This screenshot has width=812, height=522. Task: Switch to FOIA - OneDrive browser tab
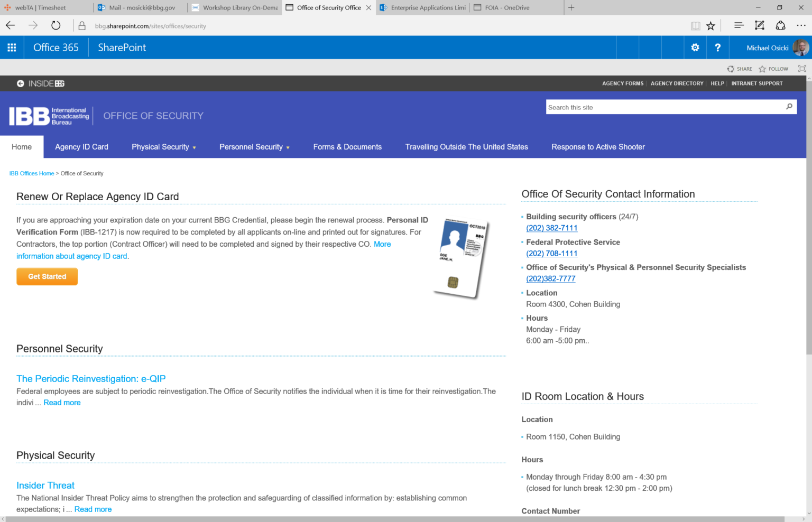[x=517, y=7]
